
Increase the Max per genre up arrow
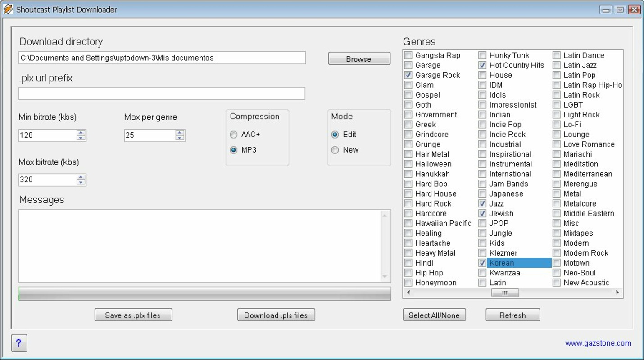(x=180, y=132)
